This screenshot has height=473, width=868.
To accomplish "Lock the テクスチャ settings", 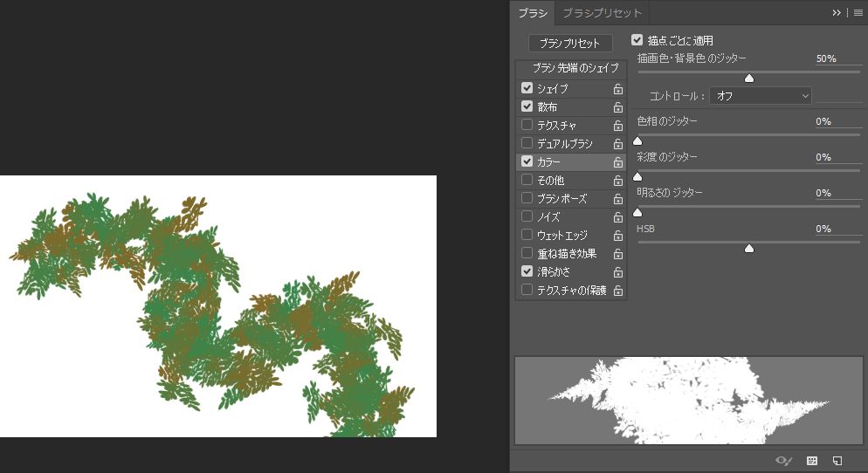I will pos(617,125).
